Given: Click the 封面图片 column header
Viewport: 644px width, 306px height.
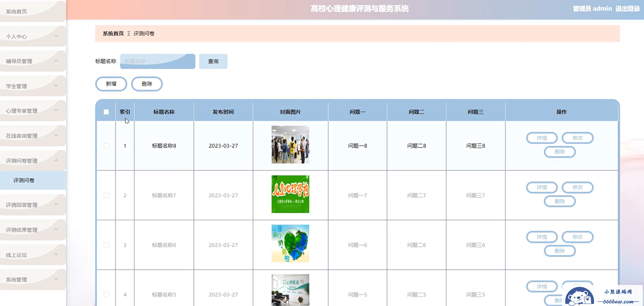Looking at the screenshot, I should click(x=290, y=112).
